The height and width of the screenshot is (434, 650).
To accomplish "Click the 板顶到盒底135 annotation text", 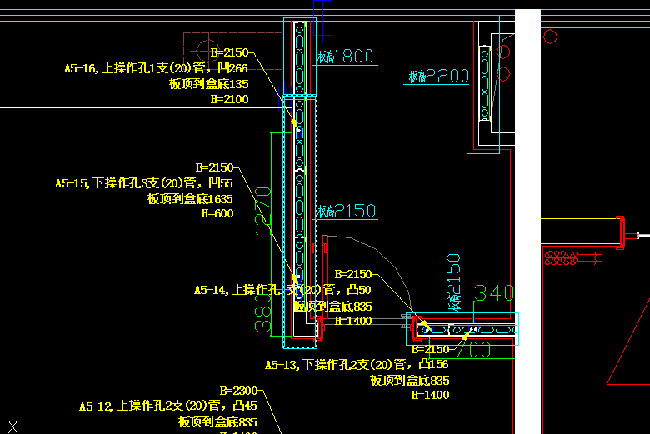I will [x=209, y=84].
